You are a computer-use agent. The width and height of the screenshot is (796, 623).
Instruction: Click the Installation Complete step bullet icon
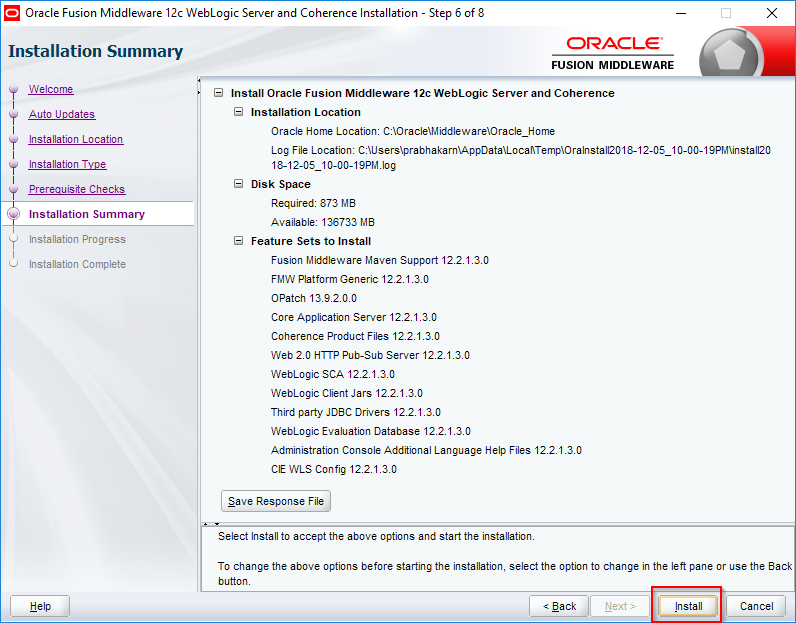click(x=14, y=264)
